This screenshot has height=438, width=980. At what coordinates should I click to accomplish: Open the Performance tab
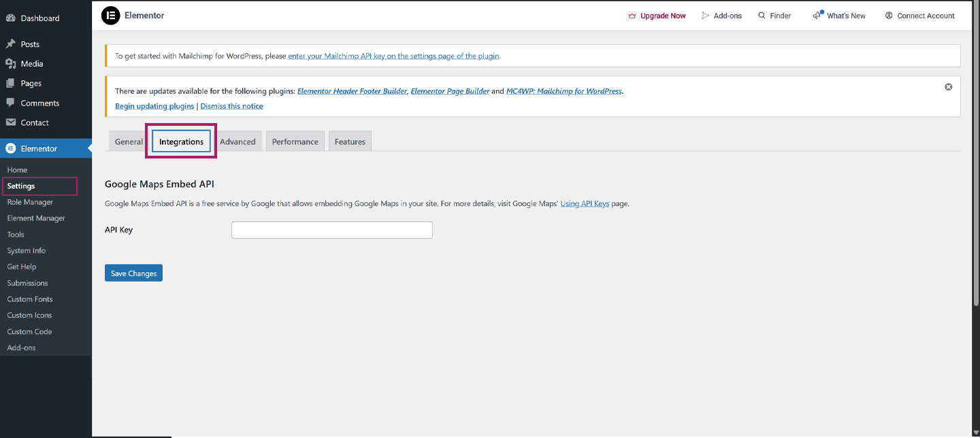(x=295, y=141)
